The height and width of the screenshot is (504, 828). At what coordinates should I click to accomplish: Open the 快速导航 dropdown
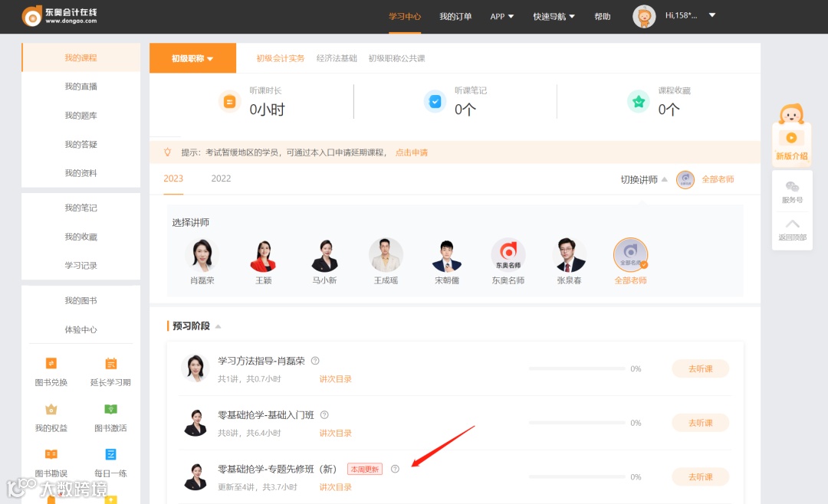[x=554, y=16]
